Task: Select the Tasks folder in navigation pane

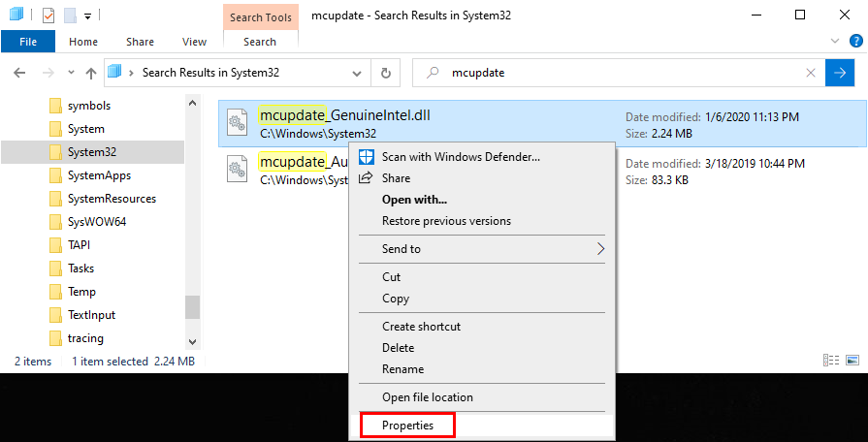Action: point(80,268)
